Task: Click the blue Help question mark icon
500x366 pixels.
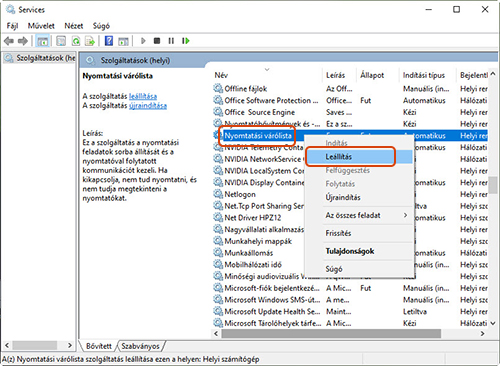Action: coord(109,41)
